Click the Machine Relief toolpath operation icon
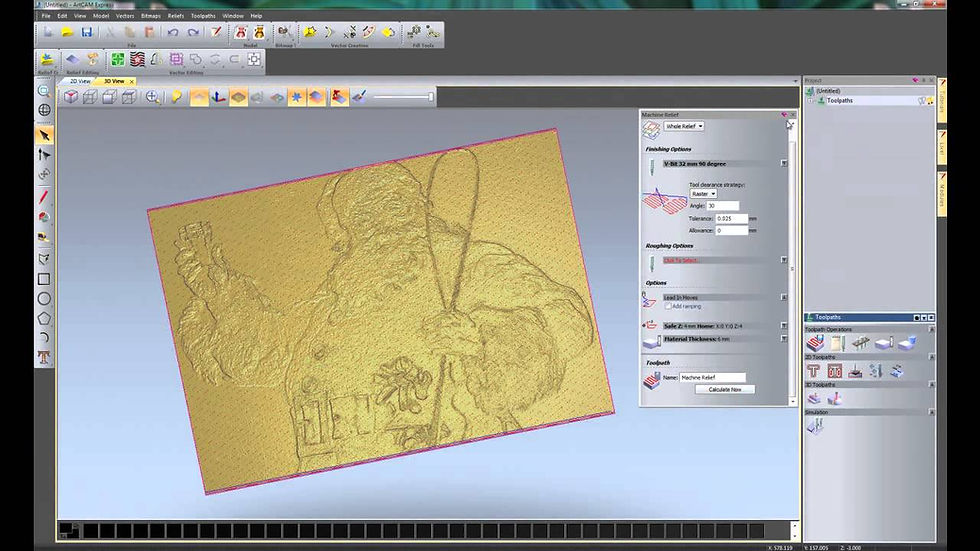 tap(815, 342)
